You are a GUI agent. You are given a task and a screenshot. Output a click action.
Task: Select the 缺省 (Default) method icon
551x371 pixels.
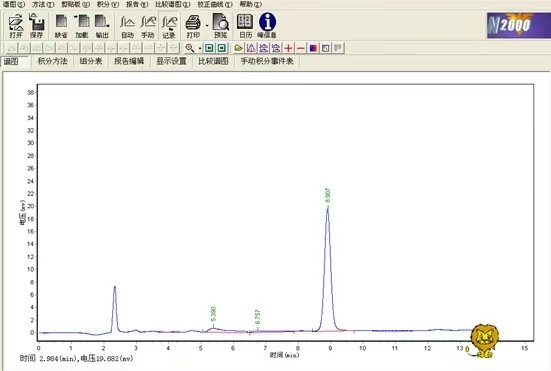click(61, 26)
